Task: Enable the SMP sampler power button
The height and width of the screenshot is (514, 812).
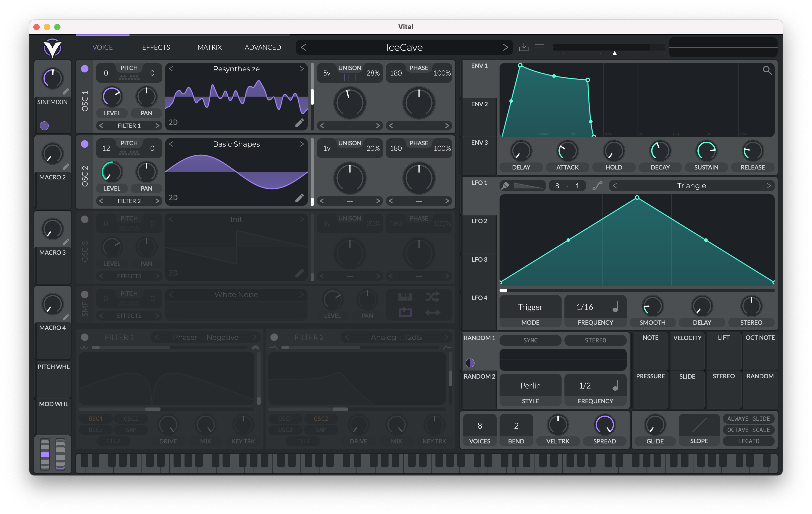Action: pyautogui.click(x=85, y=294)
